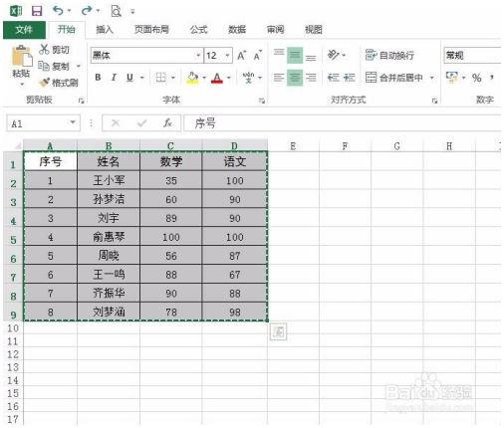Image resolution: width=504 pixels, height=428 pixels.
Task: Click the yellow fill color button
Action: (192, 78)
